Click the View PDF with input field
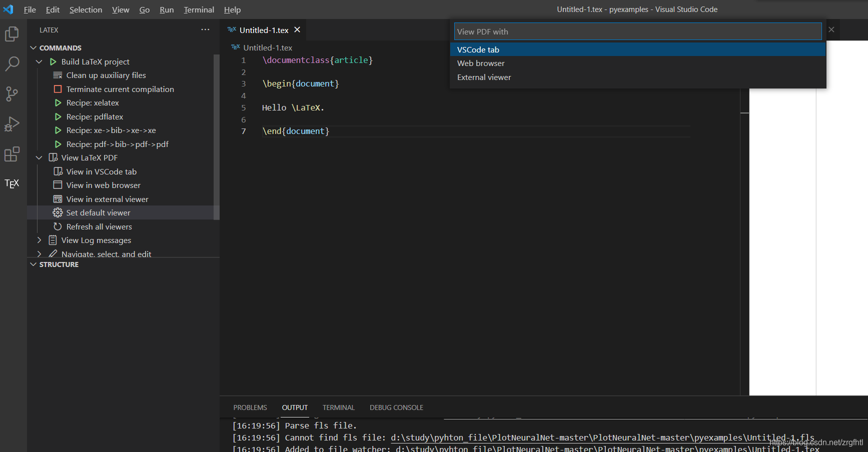This screenshot has width=868, height=452. (x=638, y=31)
